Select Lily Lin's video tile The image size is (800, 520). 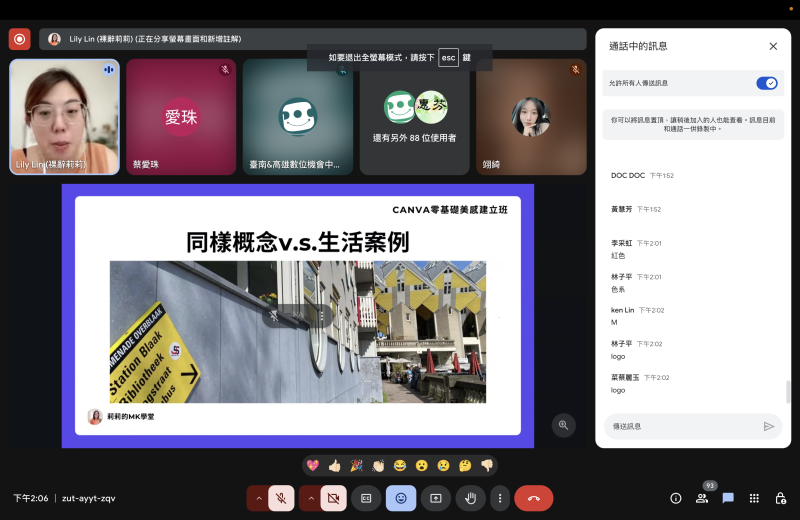[x=65, y=117]
